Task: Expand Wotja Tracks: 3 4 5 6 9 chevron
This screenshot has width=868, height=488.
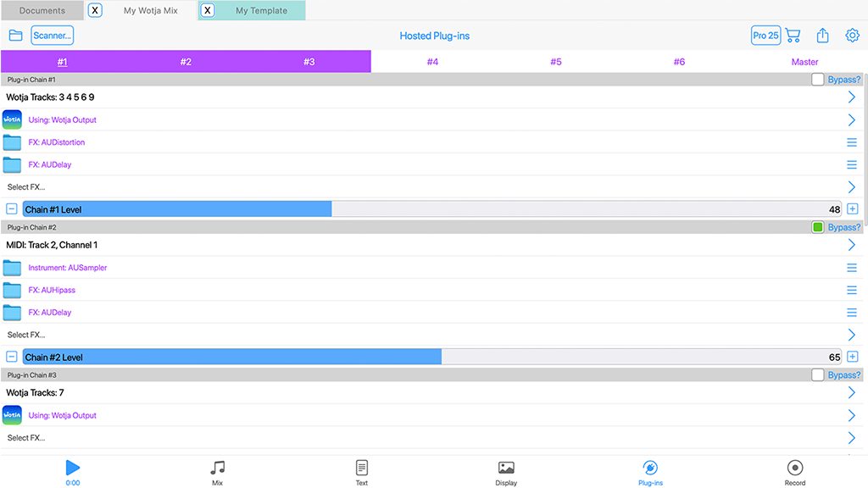Action: (852, 97)
